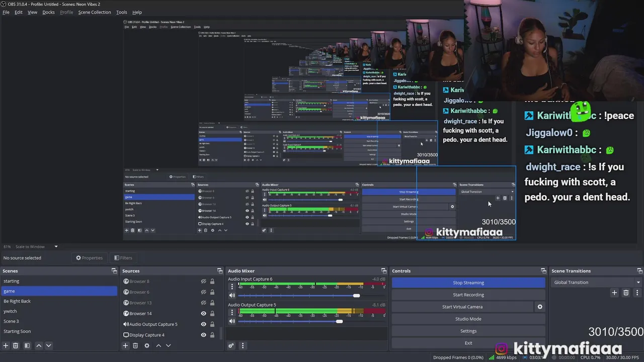Move source up arrow in Sources toolbar
This screenshot has width=644, height=362.
coord(158,345)
